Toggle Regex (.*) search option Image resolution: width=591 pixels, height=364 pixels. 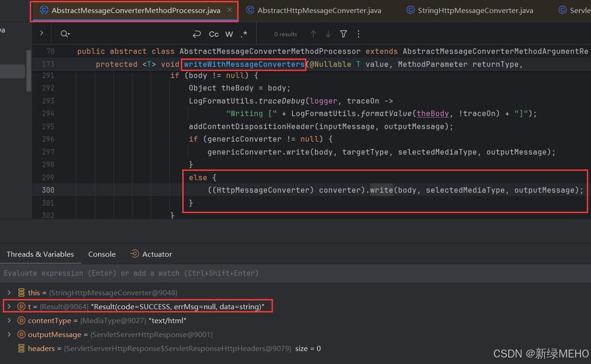(x=244, y=34)
